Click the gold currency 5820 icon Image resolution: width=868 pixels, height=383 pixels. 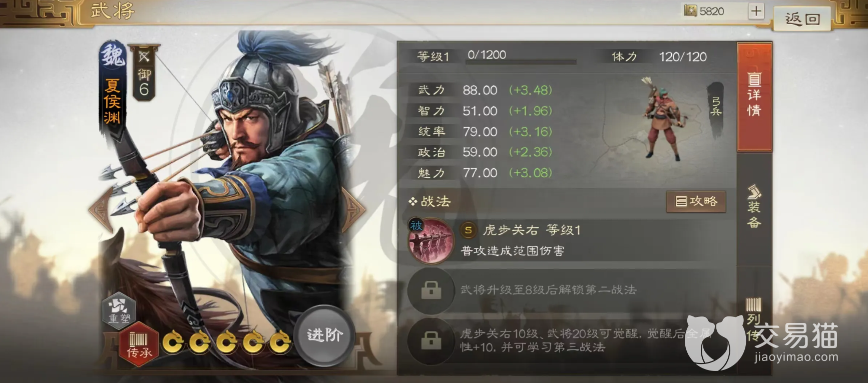coord(691,11)
